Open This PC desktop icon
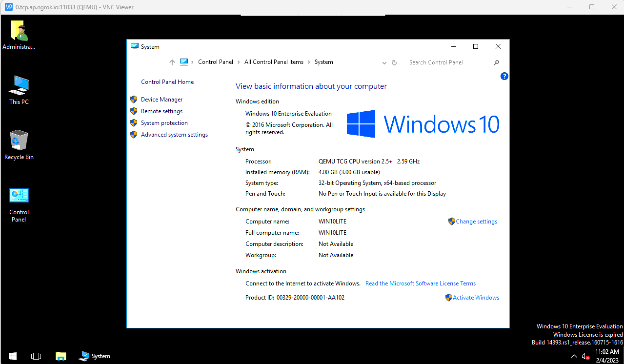 tap(19, 86)
